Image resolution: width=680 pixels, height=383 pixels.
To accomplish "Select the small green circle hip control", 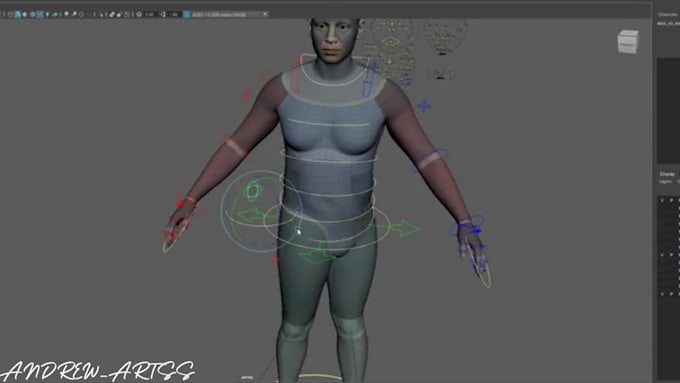I will click(252, 191).
